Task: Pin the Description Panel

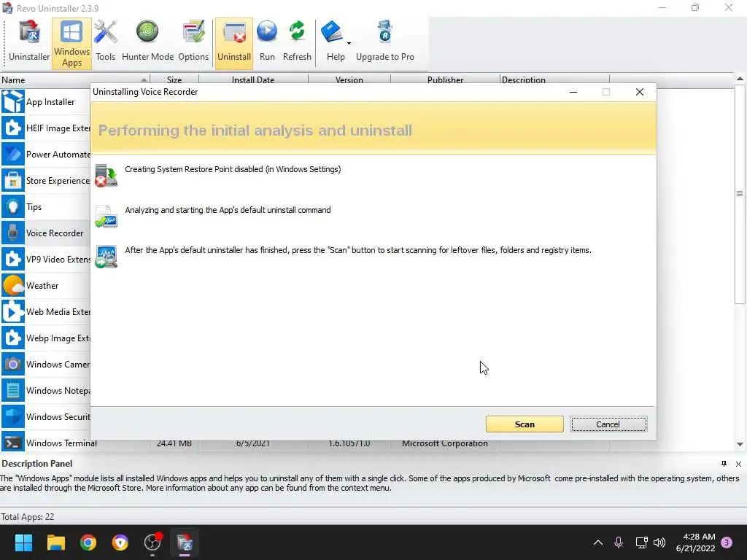Action: tap(724, 463)
